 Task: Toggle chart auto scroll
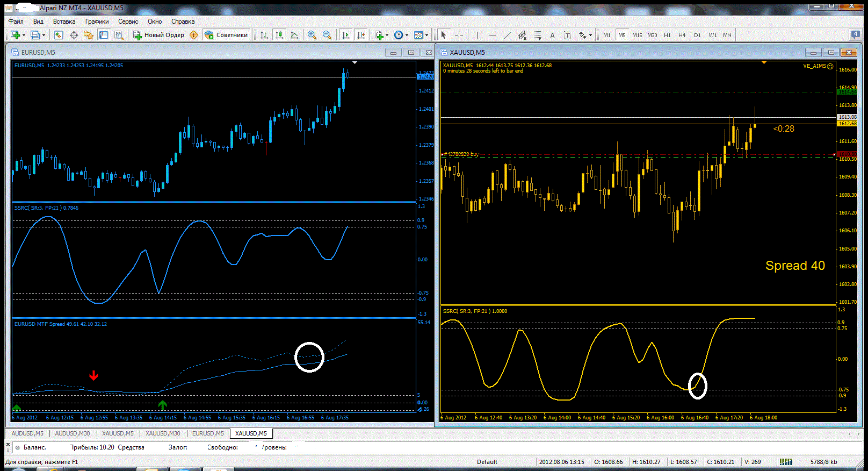pyautogui.click(x=345, y=35)
